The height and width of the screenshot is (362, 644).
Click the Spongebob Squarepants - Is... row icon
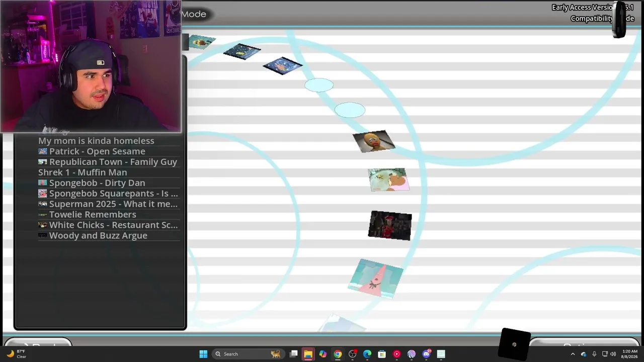43,194
